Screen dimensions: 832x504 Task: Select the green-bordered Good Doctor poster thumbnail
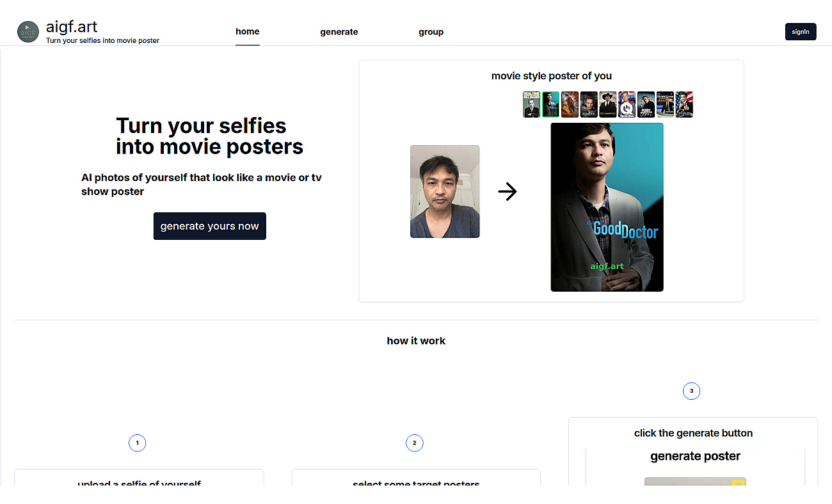550,104
